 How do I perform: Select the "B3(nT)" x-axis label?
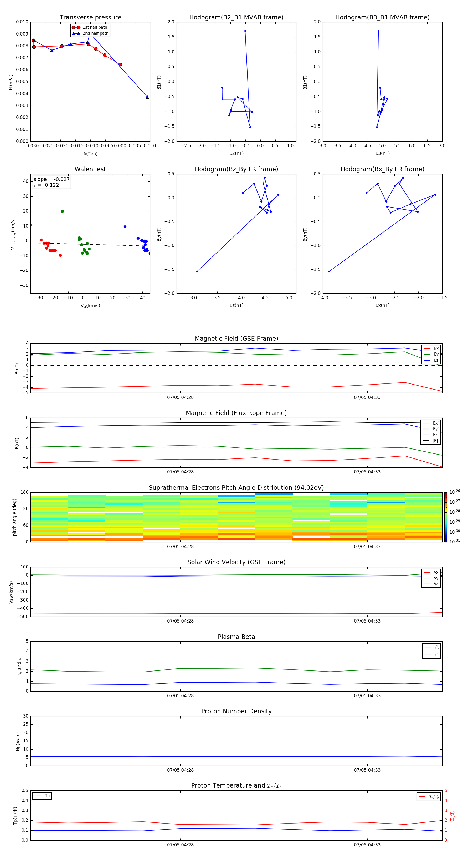(x=382, y=153)
